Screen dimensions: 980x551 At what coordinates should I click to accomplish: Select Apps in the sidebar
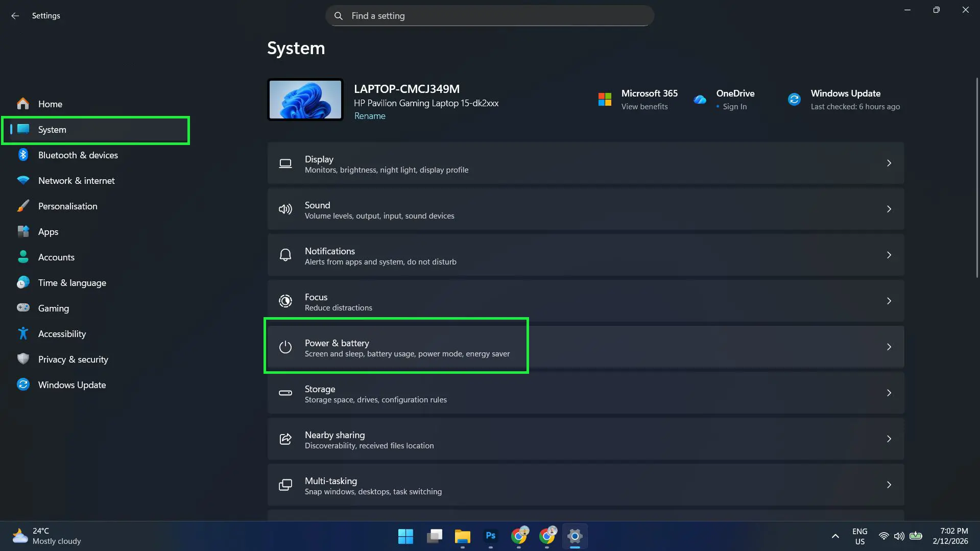coord(23,231)
